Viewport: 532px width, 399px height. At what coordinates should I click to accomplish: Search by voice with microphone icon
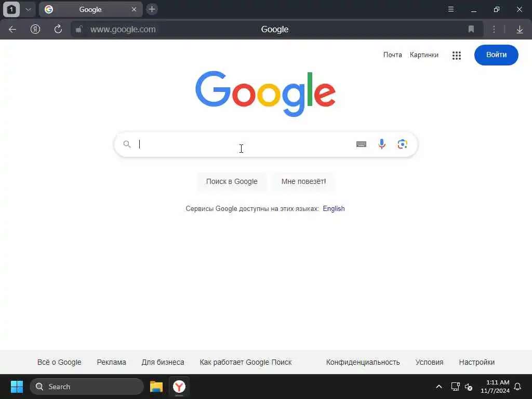tap(382, 144)
